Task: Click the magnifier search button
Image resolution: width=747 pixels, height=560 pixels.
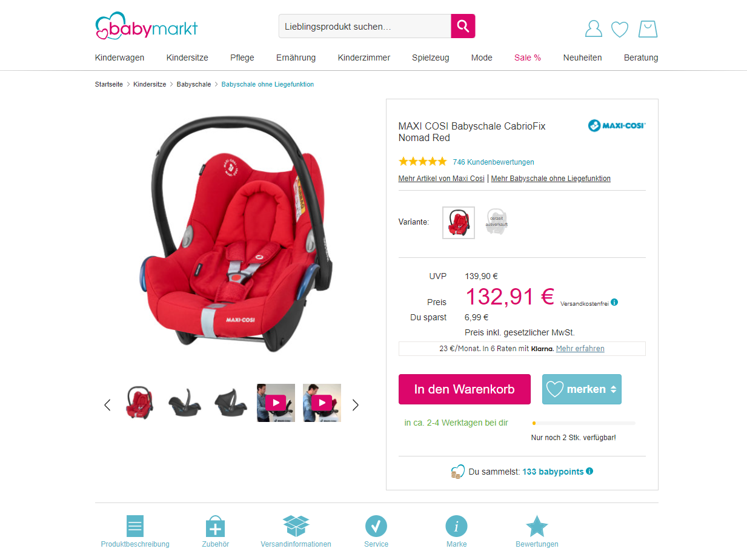Action: 463,26
